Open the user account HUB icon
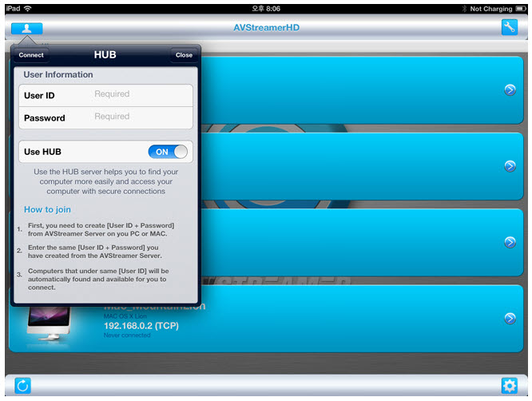This screenshot has width=532, height=401. tap(27, 29)
